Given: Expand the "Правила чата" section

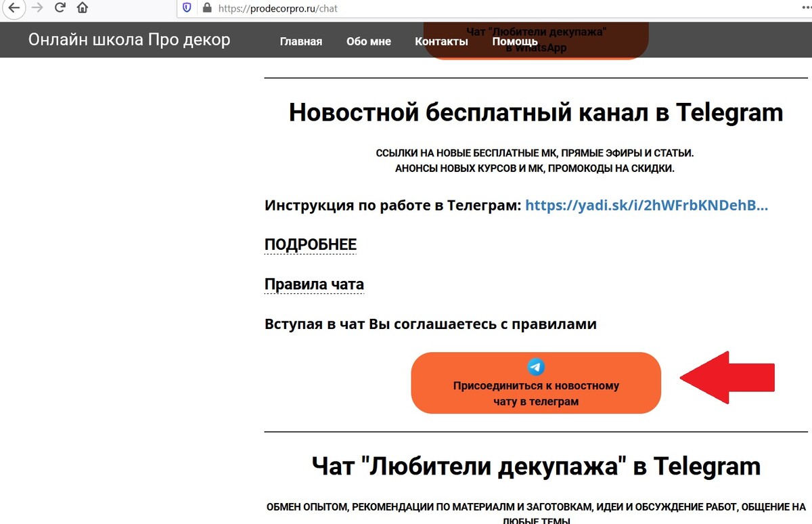Looking at the screenshot, I should click(x=315, y=284).
